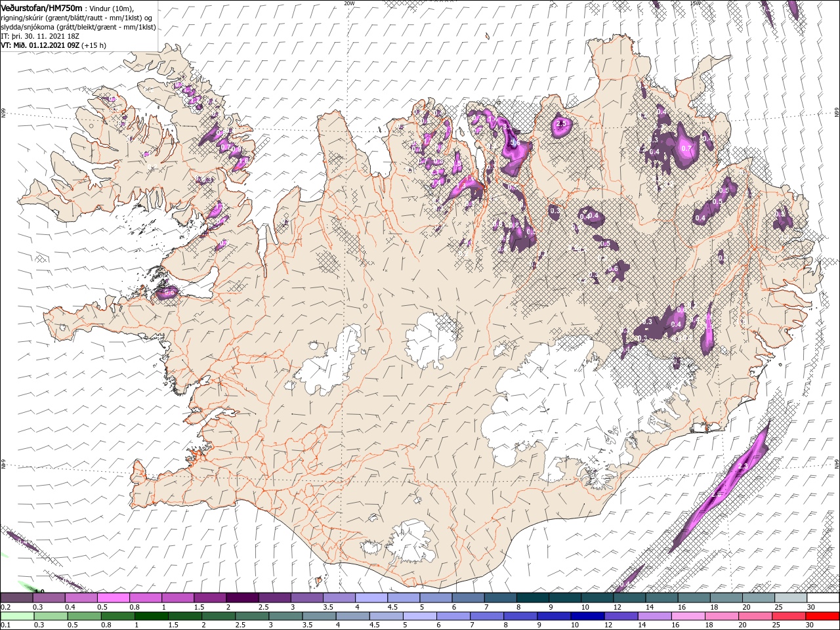
Task: Click lower legend swatch starting at 2.5
Action: (x=253, y=616)
